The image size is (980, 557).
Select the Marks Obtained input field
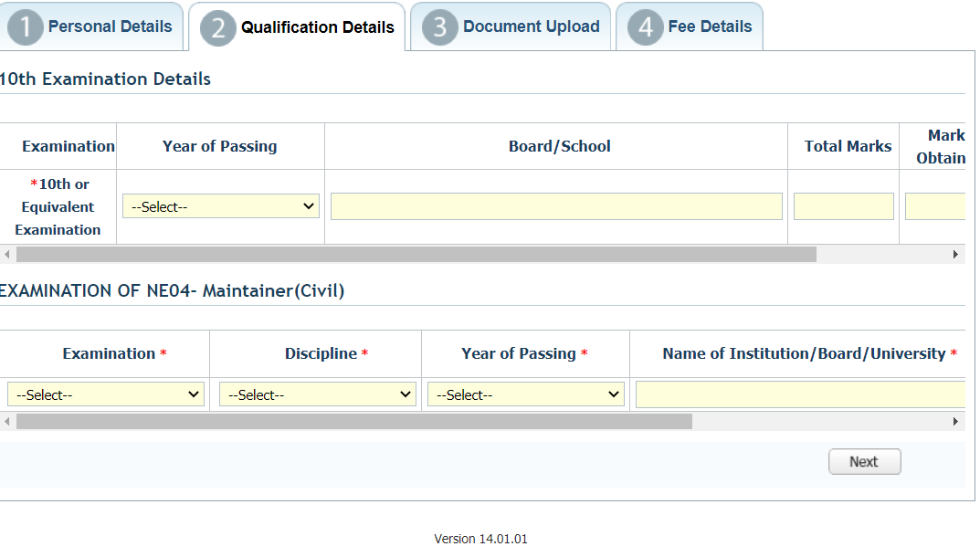934,206
